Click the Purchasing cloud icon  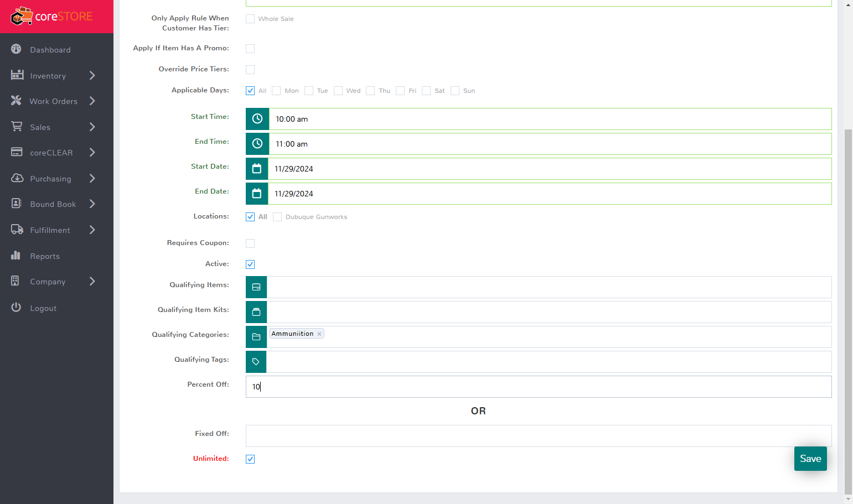[x=17, y=178]
